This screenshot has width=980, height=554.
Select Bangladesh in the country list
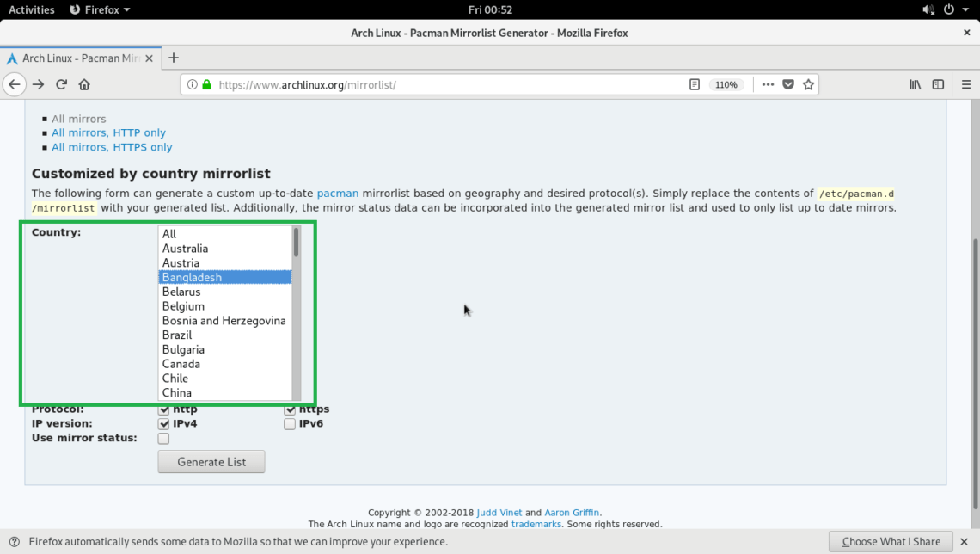(225, 277)
